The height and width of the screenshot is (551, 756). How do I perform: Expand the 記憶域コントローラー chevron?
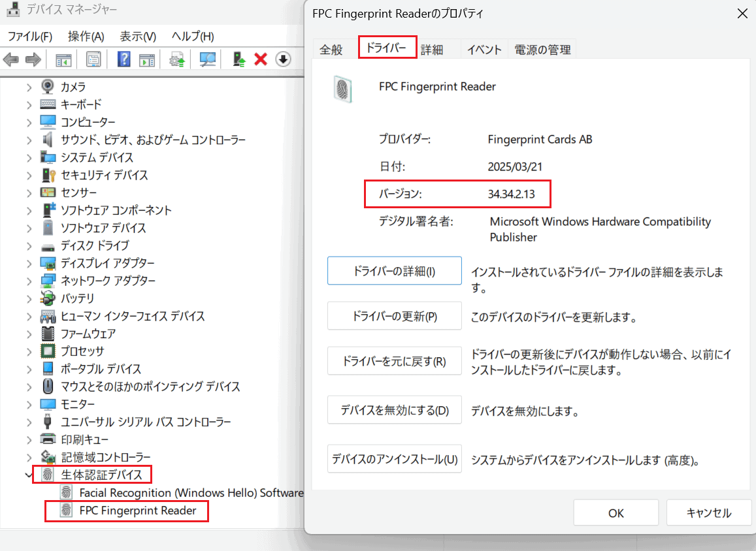29,457
